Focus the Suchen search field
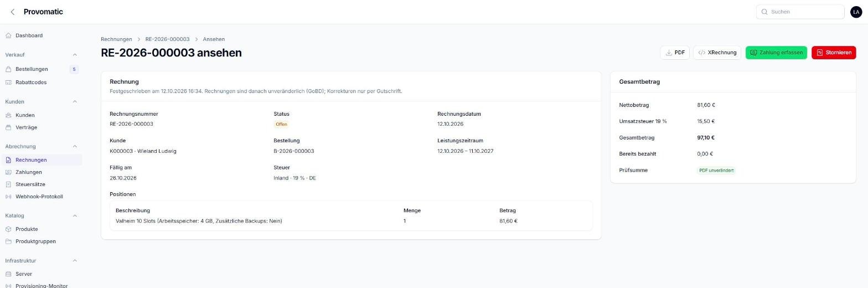The width and height of the screenshot is (868, 288). (x=800, y=12)
